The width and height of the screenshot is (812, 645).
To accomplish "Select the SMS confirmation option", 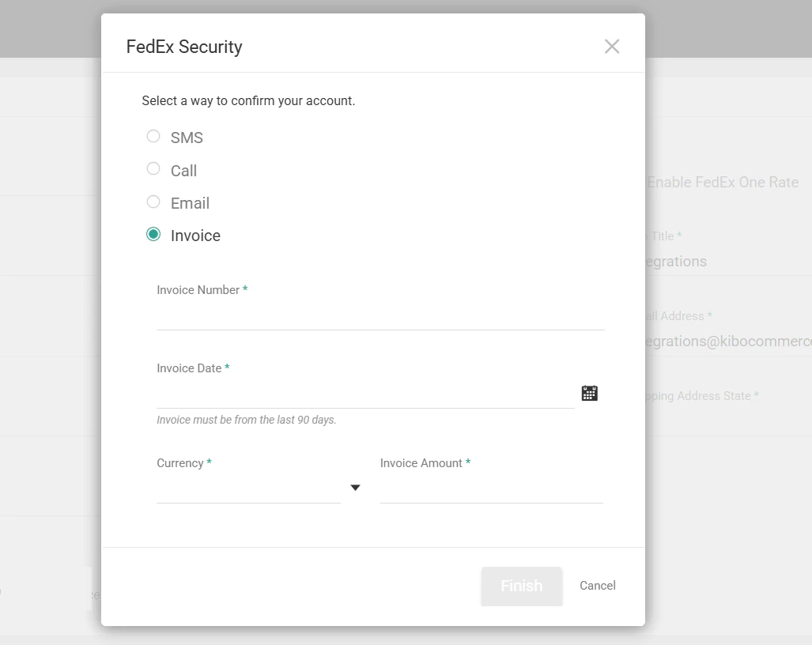I will (x=153, y=136).
